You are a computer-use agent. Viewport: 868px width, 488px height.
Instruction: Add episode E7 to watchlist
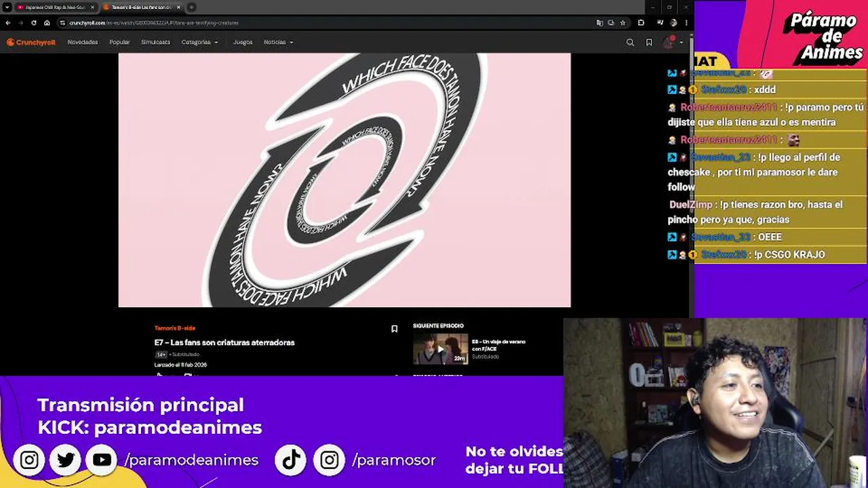394,329
